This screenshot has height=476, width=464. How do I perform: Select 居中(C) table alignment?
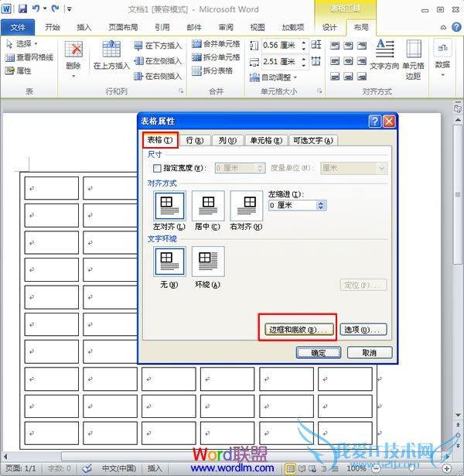208,206
